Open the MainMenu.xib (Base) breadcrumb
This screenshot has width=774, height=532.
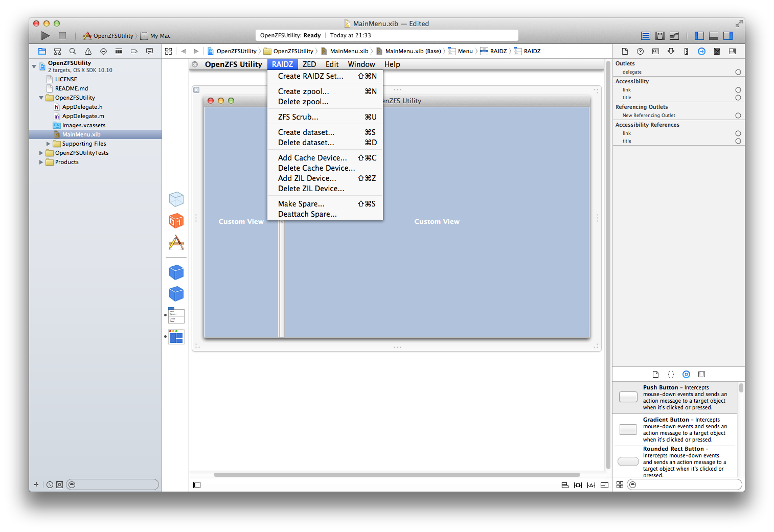point(408,51)
